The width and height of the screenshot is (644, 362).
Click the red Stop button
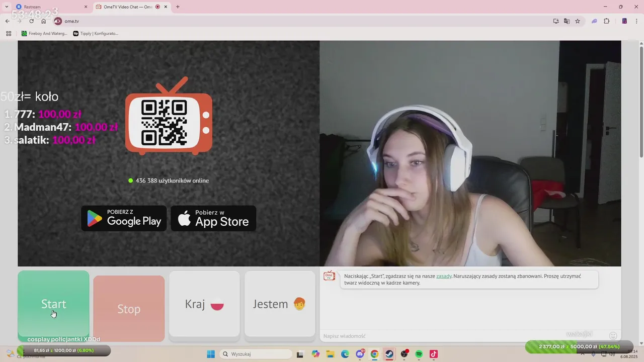coord(129,309)
